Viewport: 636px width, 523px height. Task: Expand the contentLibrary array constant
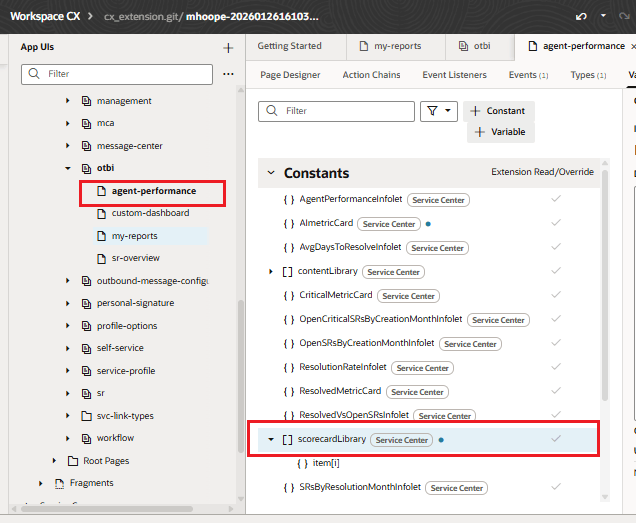271,271
